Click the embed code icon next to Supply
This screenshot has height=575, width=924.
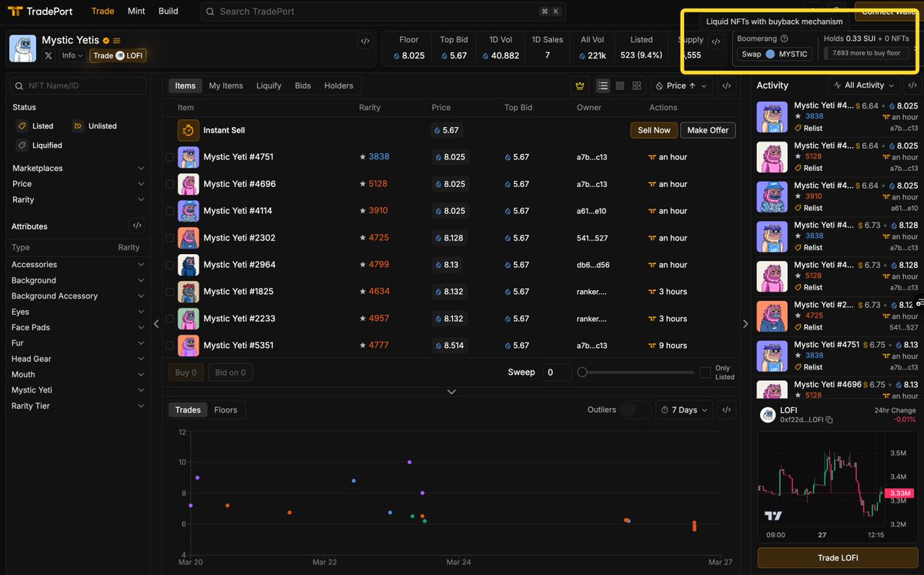click(x=716, y=42)
